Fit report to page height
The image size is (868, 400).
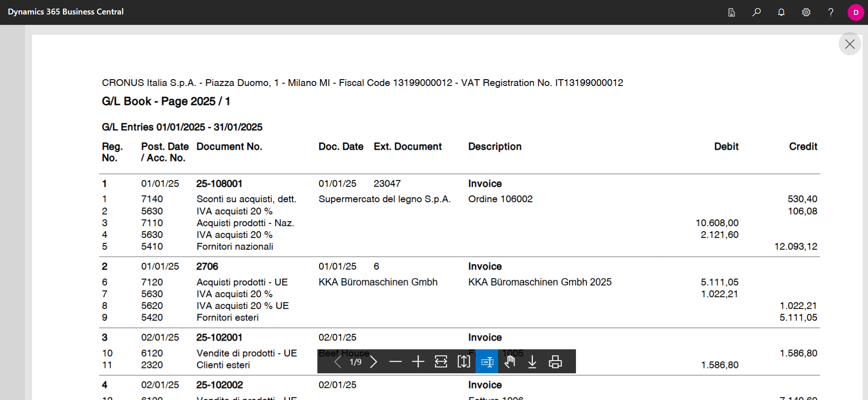(464, 362)
